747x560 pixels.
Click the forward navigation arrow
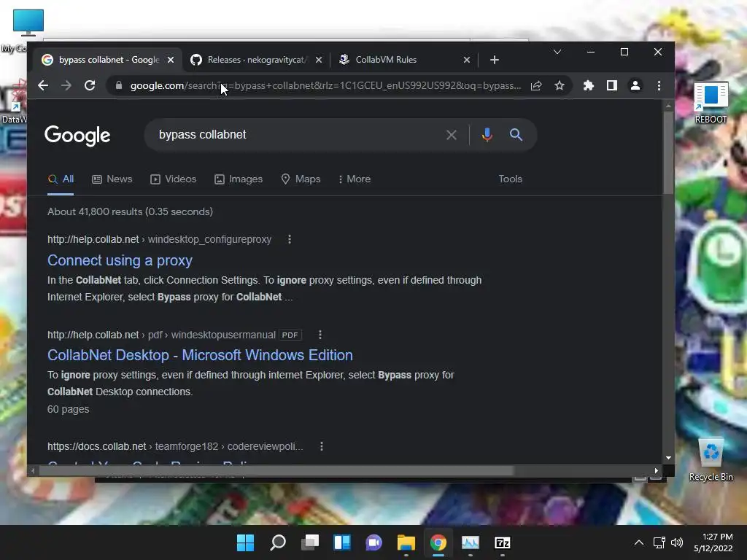pos(66,86)
